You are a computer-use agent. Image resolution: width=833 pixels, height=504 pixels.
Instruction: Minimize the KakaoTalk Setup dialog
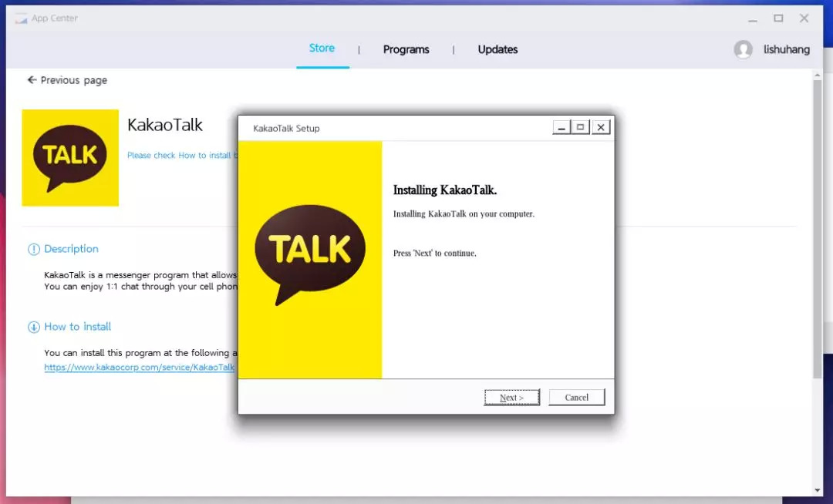click(562, 128)
